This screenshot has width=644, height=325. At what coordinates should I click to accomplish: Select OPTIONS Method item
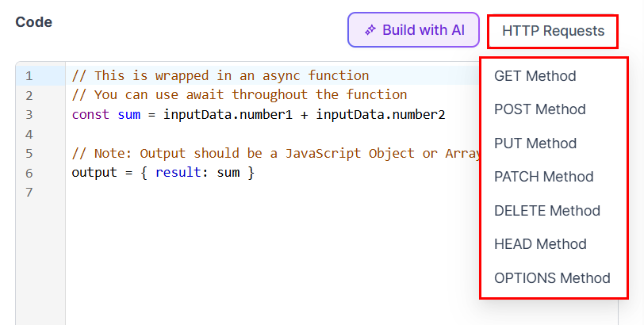coord(554,277)
